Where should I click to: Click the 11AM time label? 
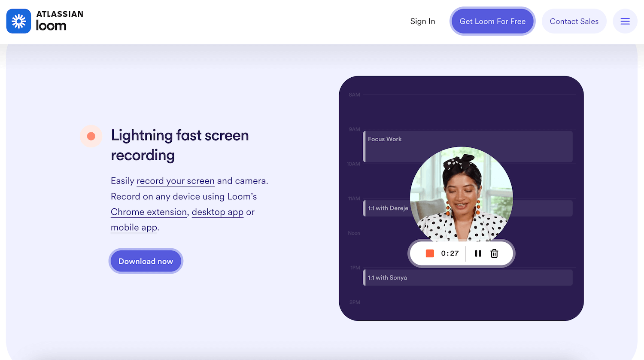point(354,198)
